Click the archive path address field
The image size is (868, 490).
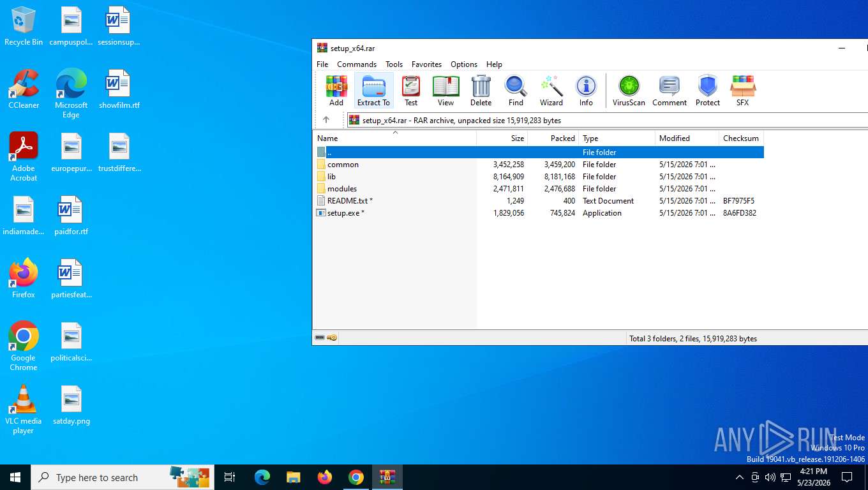[x=606, y=120]
